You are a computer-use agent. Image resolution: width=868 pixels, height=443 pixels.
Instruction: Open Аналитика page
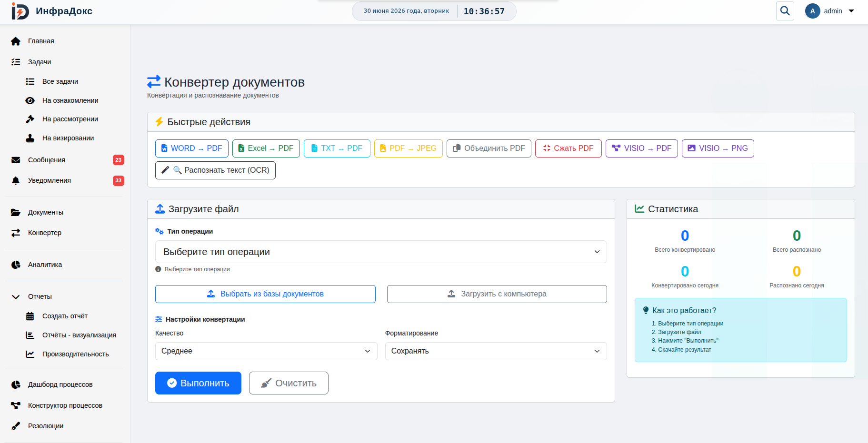tap(45, 265)
